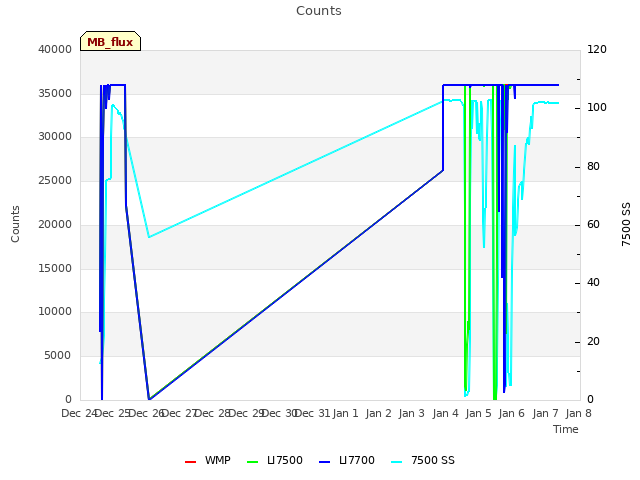Click the 20 right axis label

[593, 341]
